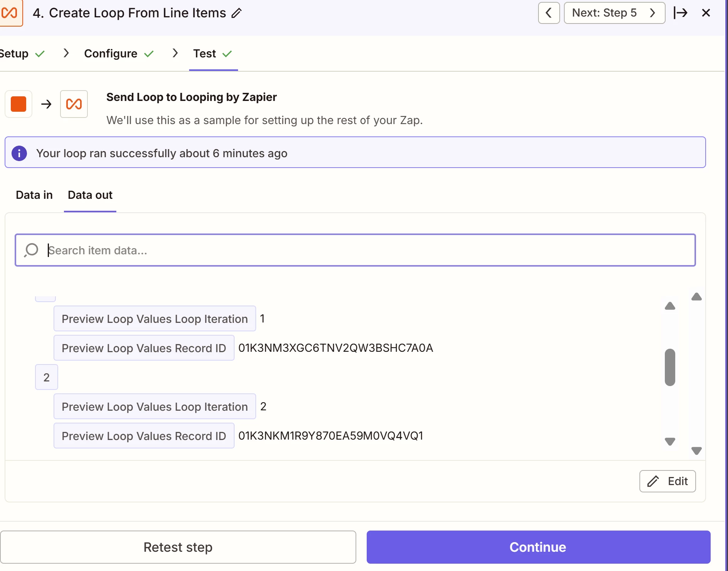Select second Preview Loop Values Loop Iteration label
This screenshot has height=571, width=728.
click(x=155, y=406)
